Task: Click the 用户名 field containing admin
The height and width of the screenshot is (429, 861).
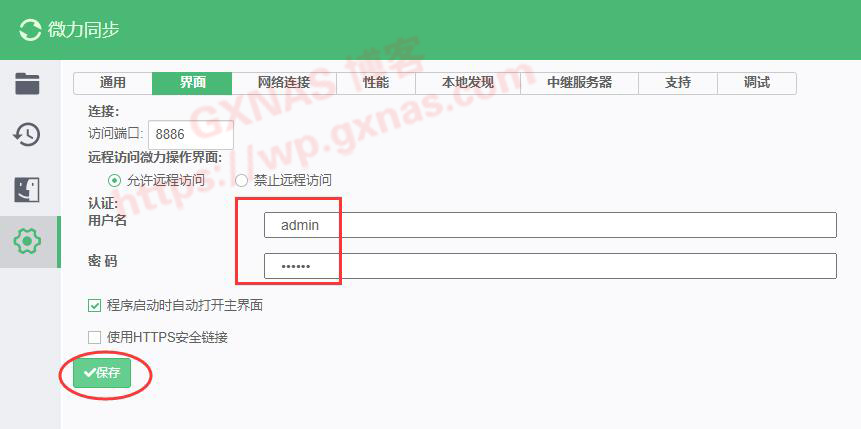Action: click(x=550, y=225)
